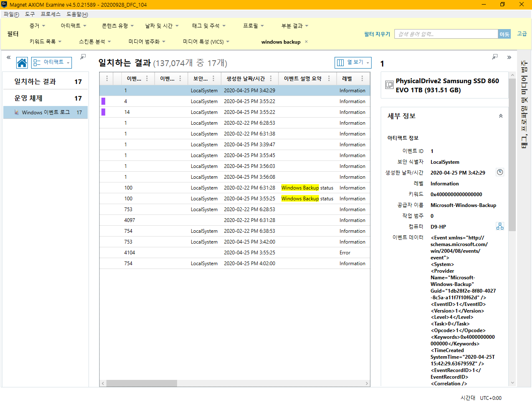Open the leftmost grid options dots

[107, 78]
